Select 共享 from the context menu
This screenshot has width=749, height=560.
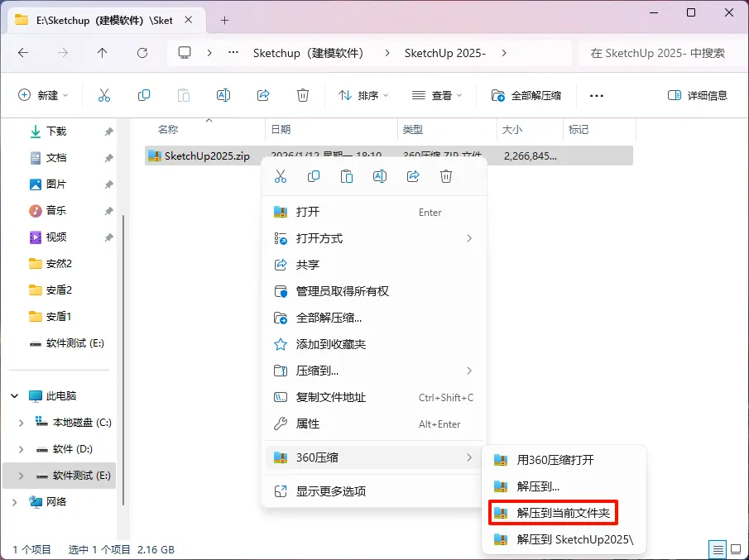click(x=374, y=265)
